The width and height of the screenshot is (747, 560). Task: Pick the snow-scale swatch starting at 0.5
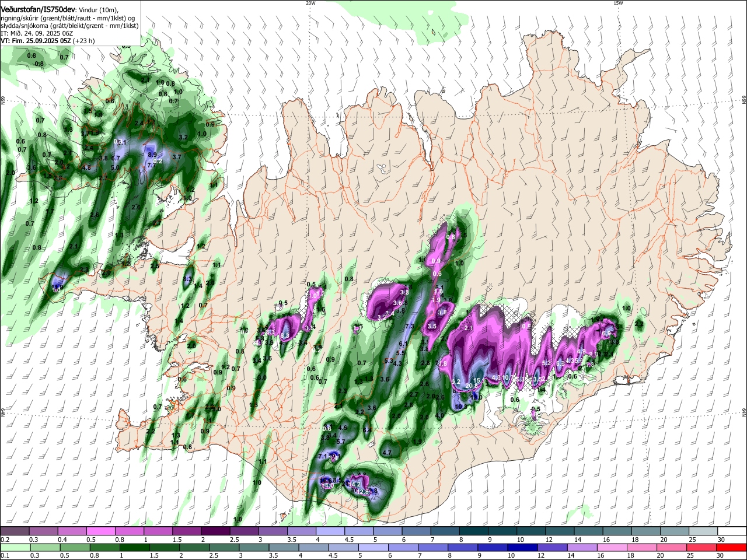100,531
